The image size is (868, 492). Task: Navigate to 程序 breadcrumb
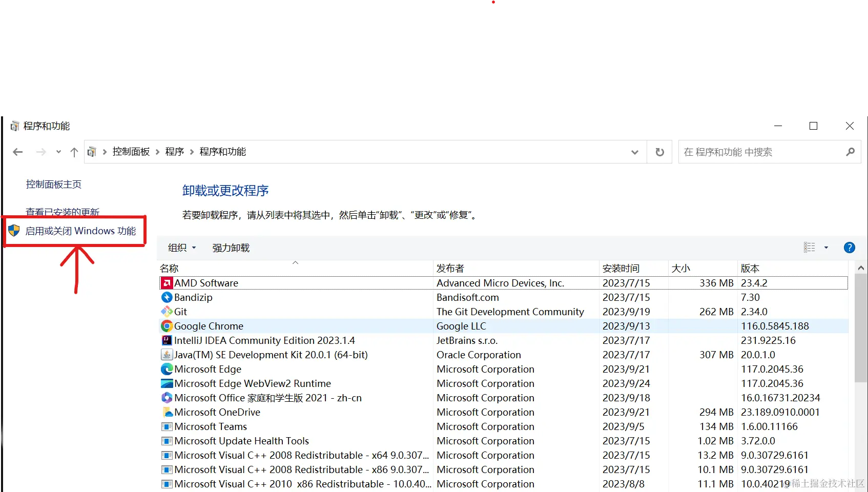pos(174,151)
